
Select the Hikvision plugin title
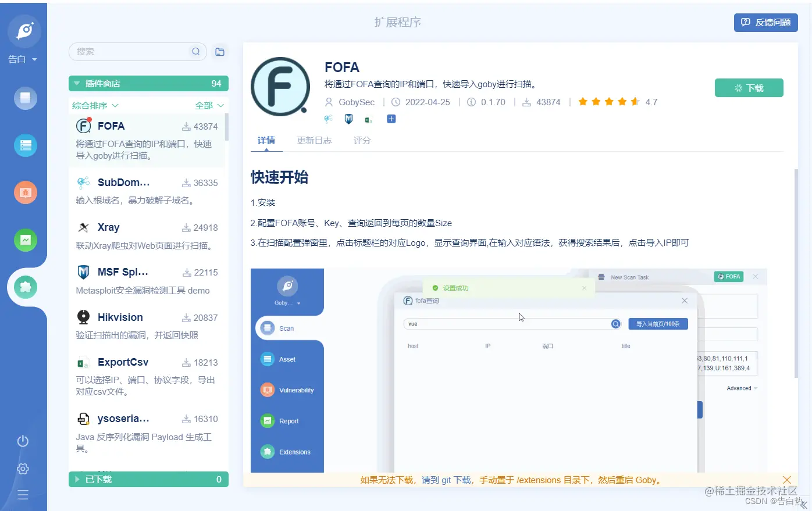coord(120,317)
